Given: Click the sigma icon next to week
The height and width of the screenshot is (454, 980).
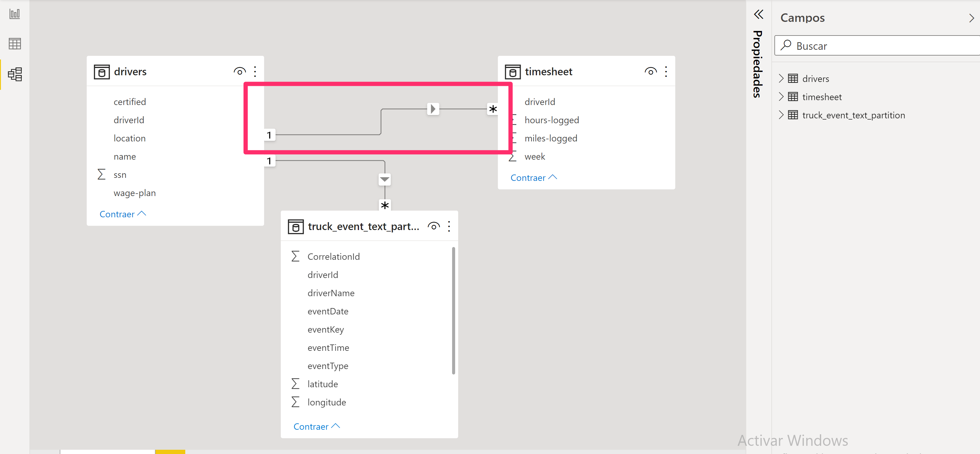Looking at the screenshot, I should tap(512, 157).
